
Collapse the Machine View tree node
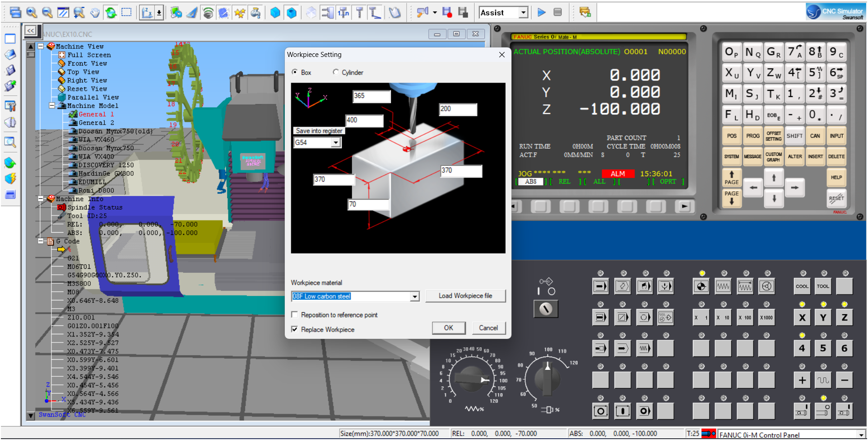tap(41, 46)
